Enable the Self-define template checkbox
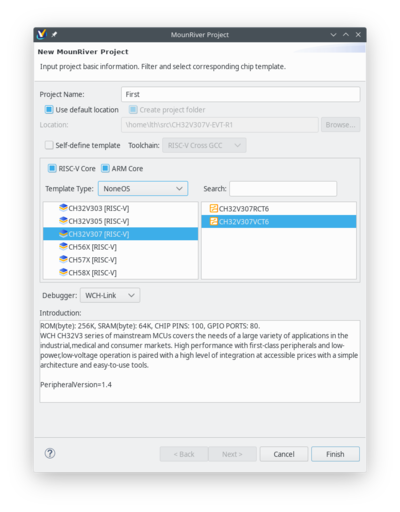Viewport: 400px width, 512px height. [49, 145]
